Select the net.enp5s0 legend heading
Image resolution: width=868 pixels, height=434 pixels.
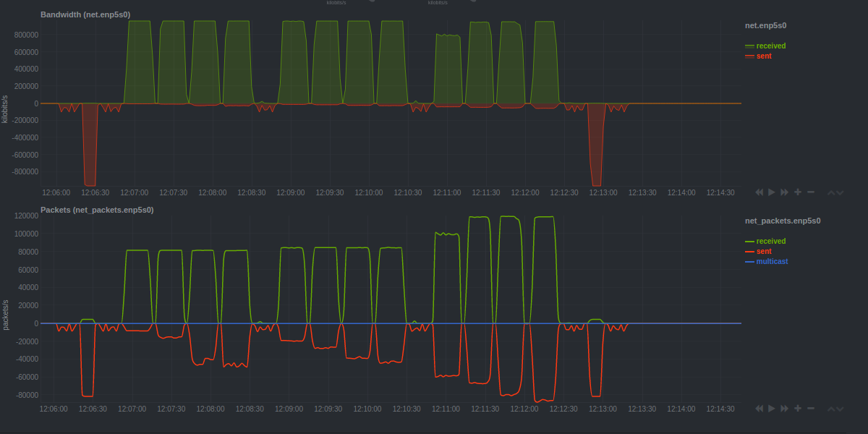coord(766,25)
